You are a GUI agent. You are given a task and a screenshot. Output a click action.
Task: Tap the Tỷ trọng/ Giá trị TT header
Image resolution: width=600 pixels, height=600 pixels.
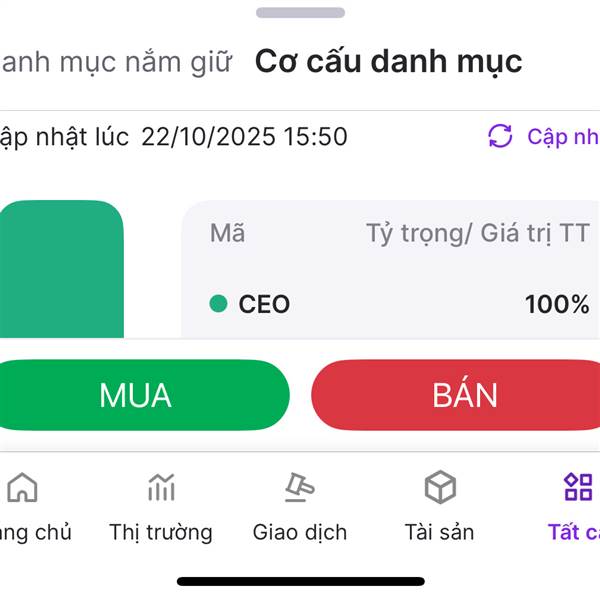tap(477, 234)
